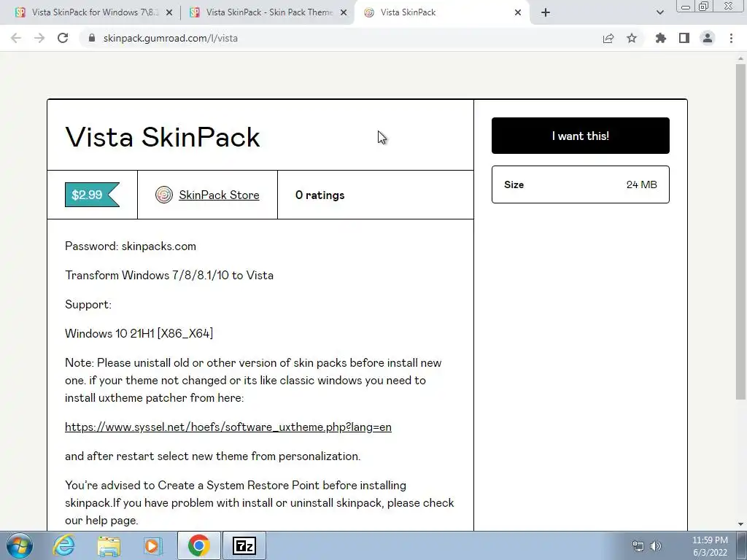Screen dimensions: 747x560
Task: Go forward with the forward arrow
Action: coord(39,38)
